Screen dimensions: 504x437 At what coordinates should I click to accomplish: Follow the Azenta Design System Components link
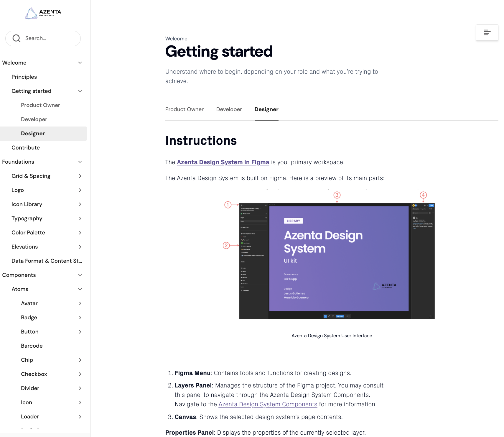268,404
